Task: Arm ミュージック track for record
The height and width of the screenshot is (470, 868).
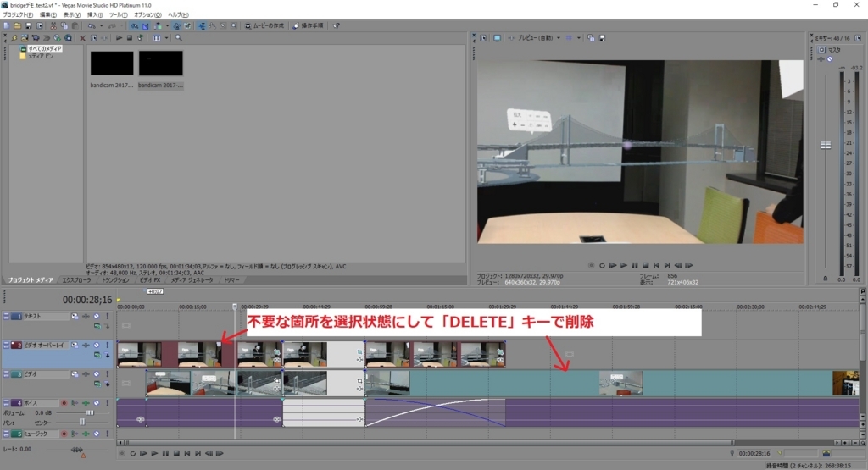Action: [x=64, y=434]
